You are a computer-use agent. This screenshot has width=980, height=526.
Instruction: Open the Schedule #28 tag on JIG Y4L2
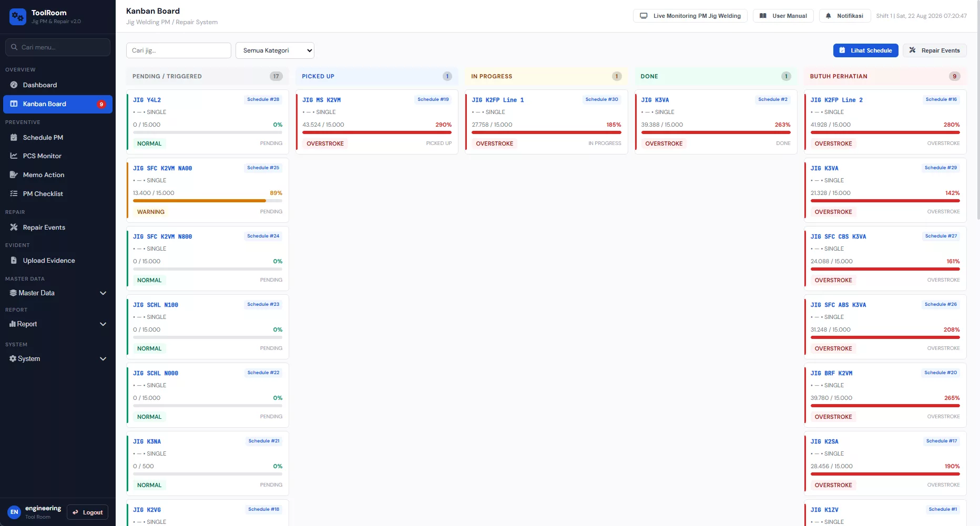coord(263,99)
